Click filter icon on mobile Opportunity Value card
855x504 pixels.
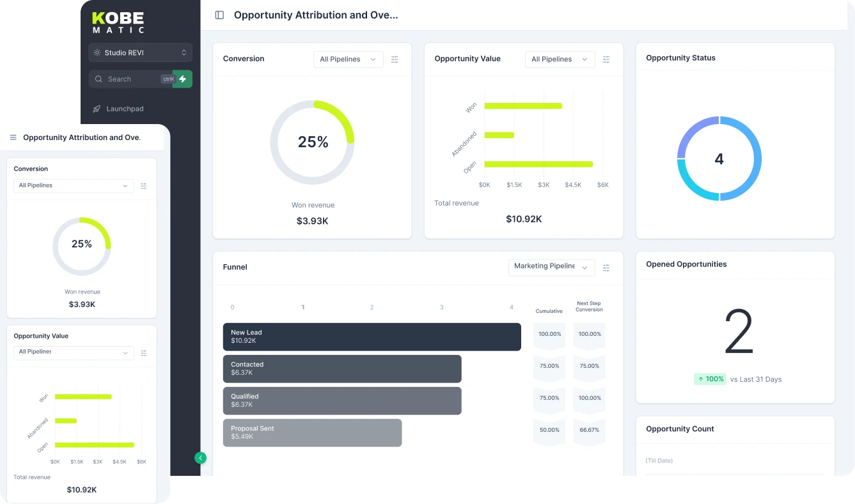pyautogui.click(x=144, y=353)
